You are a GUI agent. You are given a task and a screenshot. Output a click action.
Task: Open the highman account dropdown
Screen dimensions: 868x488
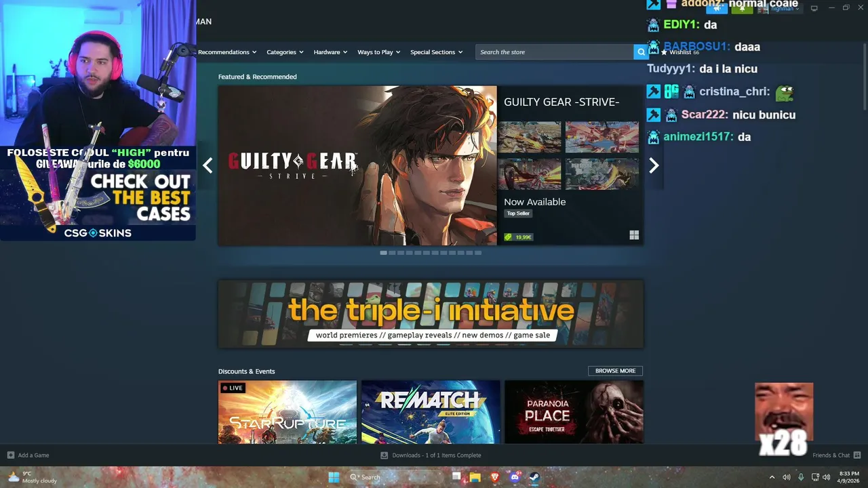(785, 8)
